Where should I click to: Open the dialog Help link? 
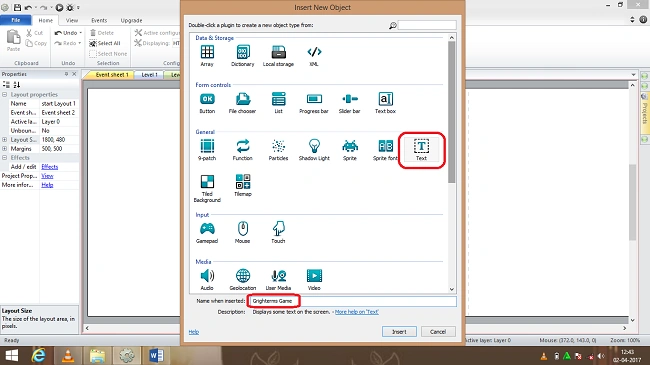click(x=194, y=332)
